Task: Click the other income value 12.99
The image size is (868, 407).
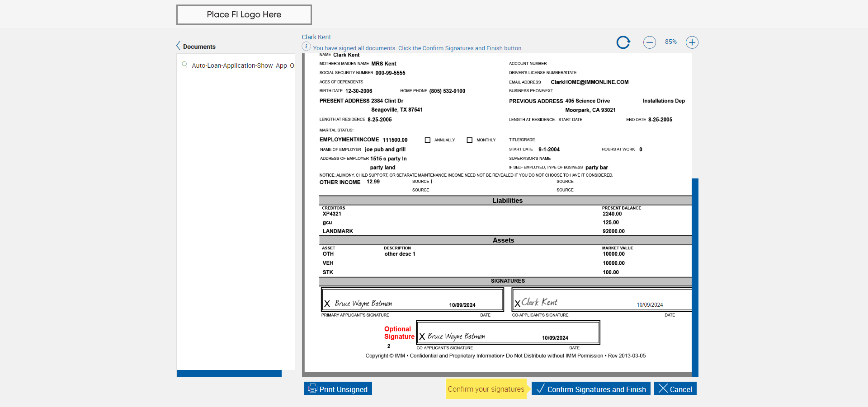Action: point(373,182)
